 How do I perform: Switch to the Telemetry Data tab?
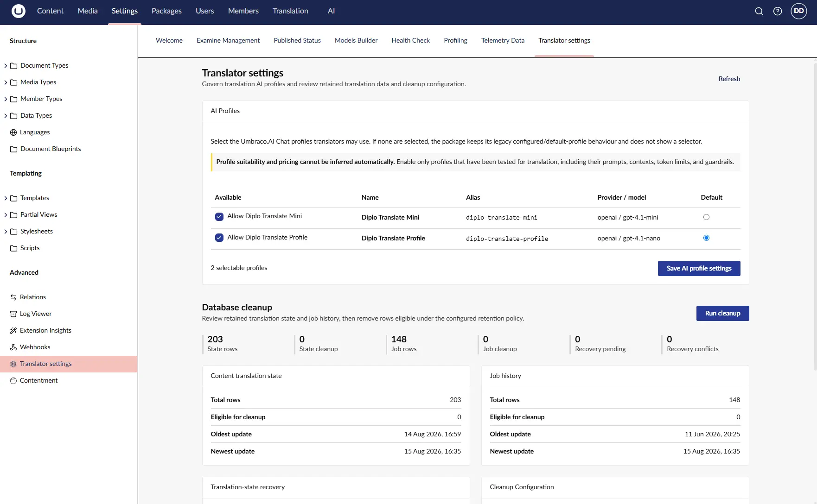[503, 40]
